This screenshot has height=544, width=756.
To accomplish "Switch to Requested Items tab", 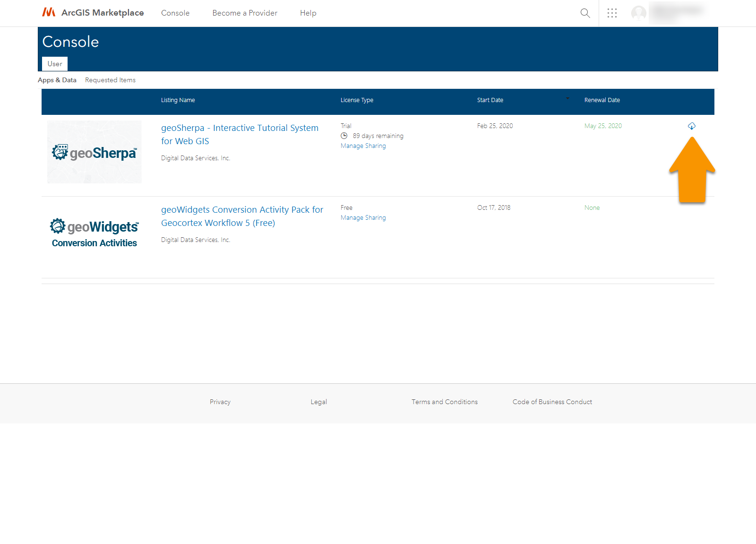I will tap(110, 80).
